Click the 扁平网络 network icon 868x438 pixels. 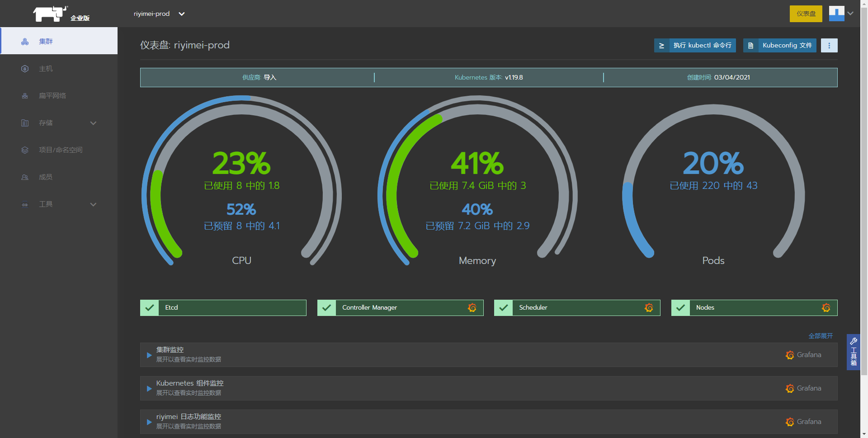point(25,96)
